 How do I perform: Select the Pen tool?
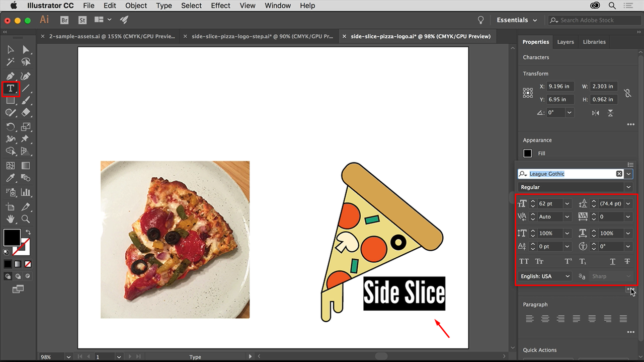point(10,76)
